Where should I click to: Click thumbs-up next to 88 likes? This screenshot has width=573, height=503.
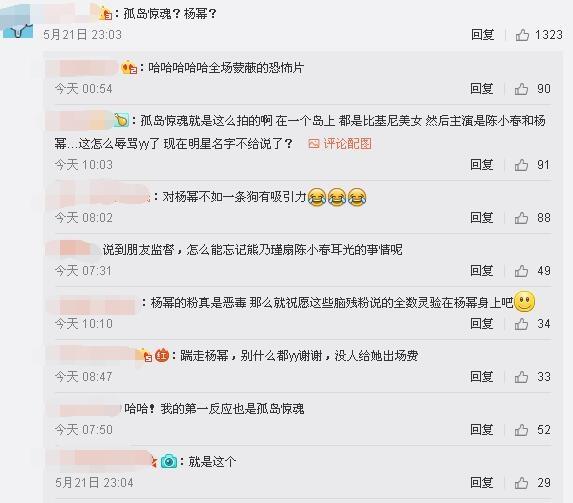coord(521,218)
